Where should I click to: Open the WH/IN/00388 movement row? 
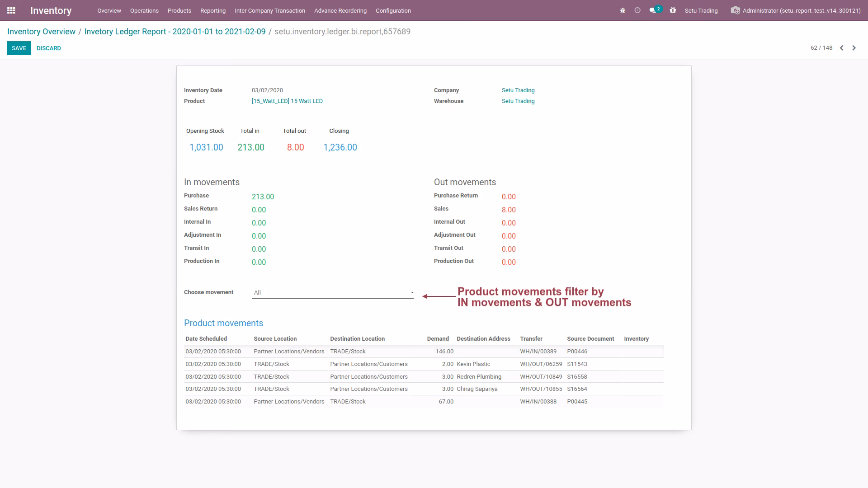(424, 402)
